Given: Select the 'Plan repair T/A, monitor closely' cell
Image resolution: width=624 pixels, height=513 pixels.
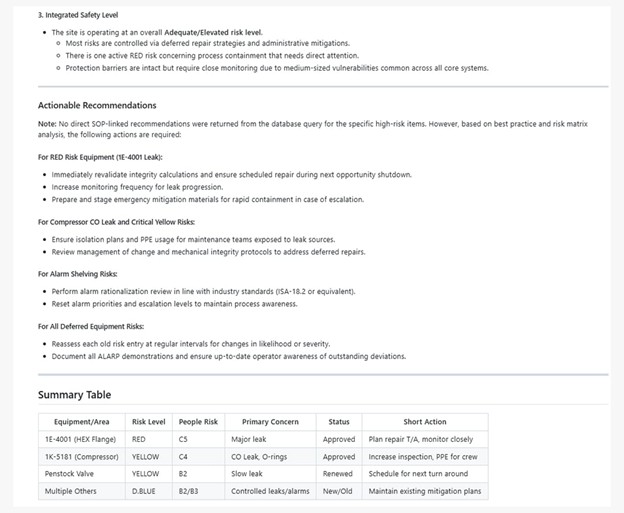Looking at the screenshot, I should tap(421, 440).
